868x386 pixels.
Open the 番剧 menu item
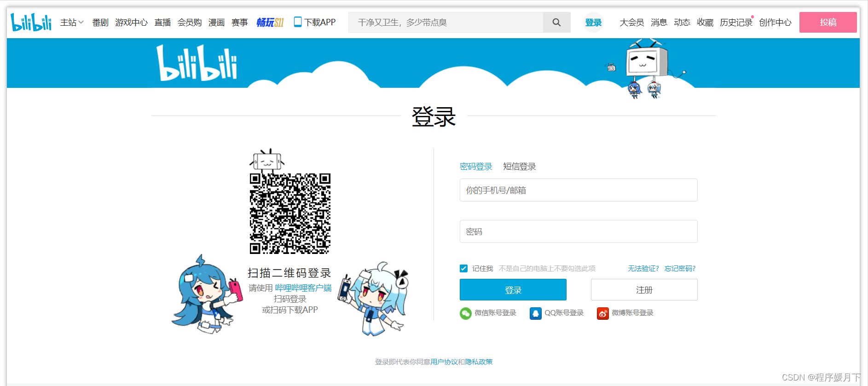[x=100, y=22]
